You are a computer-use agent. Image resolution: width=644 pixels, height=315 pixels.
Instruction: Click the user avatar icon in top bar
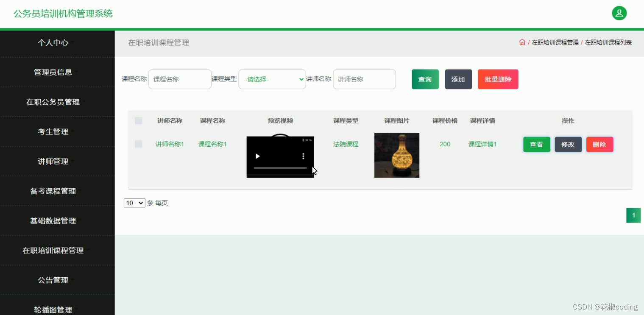619,13
